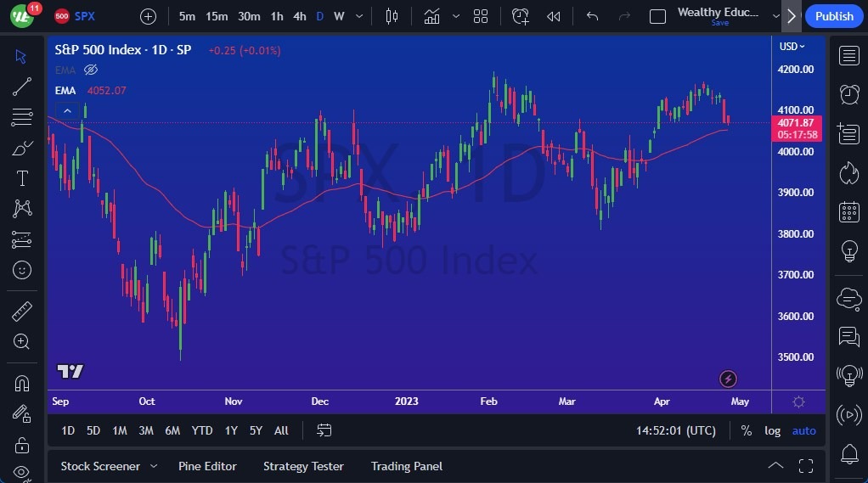Viewport: 868px width, 483px height.
Task: Switch to 1h timeframe
Action: (277, 17)
